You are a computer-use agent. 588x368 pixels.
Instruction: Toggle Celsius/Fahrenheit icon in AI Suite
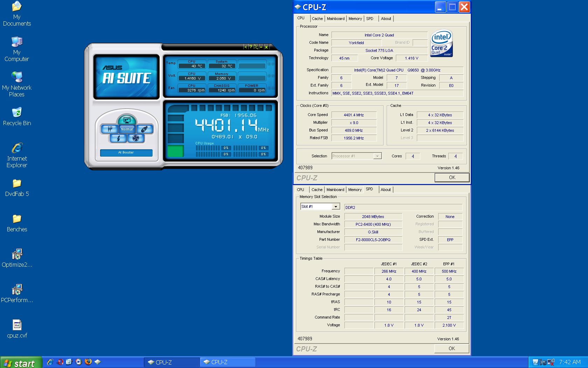pos(256,47)
